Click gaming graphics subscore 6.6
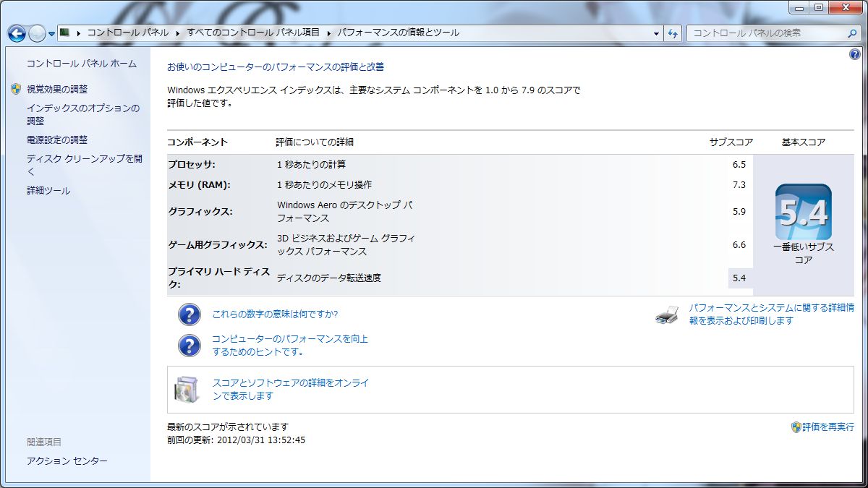Screen dimensions: 868x488 tap(739, 245)
